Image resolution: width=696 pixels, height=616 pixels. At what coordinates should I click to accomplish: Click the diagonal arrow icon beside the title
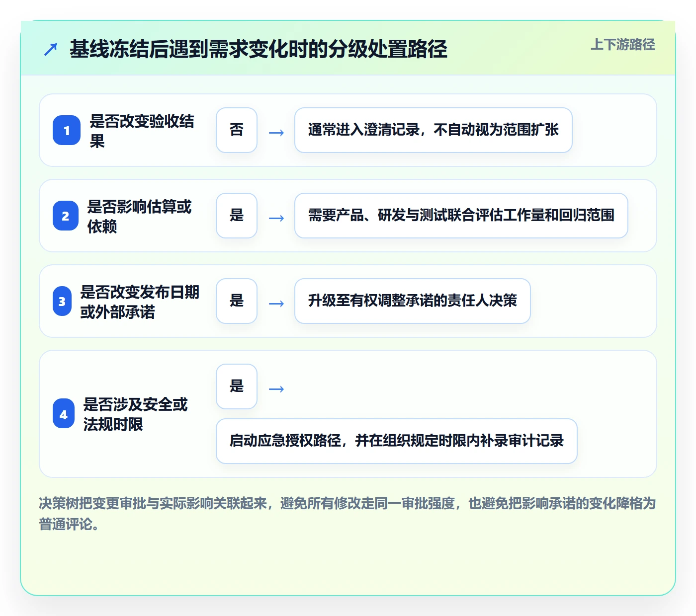click(x=51, y=49)
